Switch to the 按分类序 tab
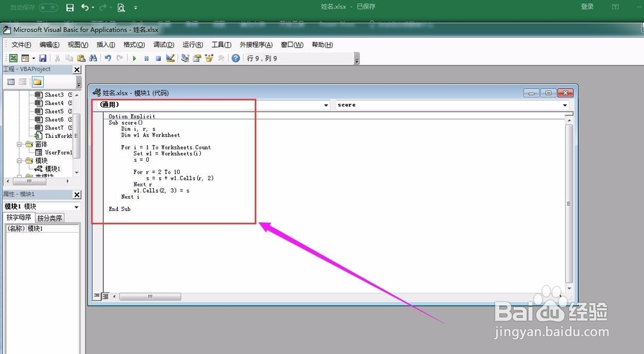The height and width of the screenshot is (354, 644). (x=50, y=218)
